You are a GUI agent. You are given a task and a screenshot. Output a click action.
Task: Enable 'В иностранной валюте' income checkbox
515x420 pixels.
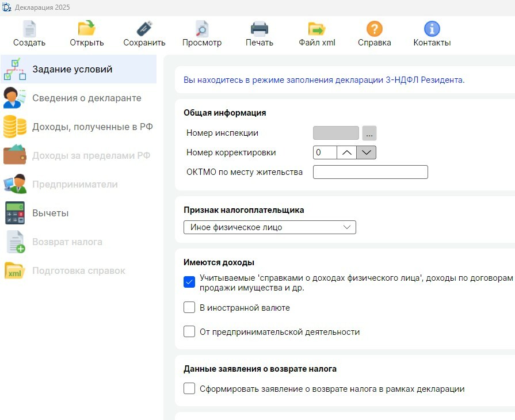tap(189, 307)
